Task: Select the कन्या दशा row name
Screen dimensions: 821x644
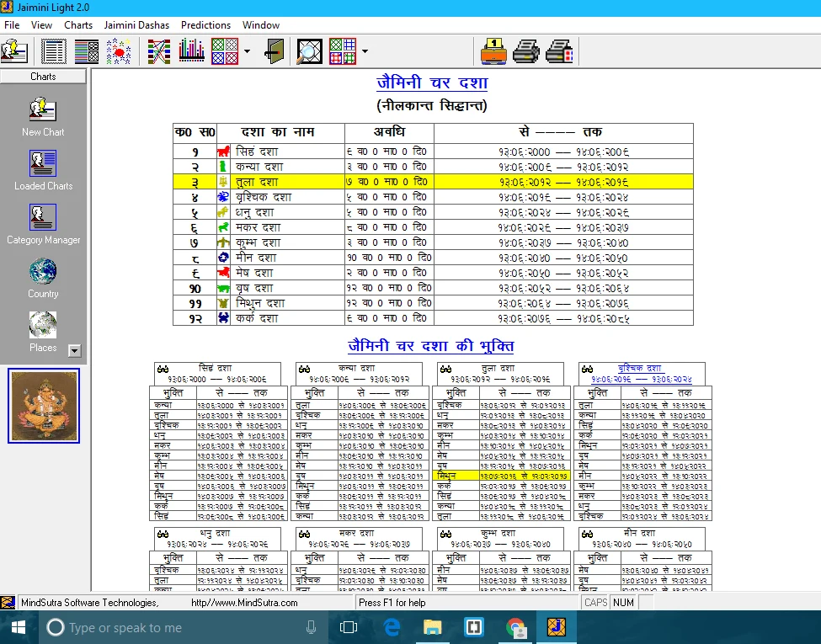Action: coord(259,167)
